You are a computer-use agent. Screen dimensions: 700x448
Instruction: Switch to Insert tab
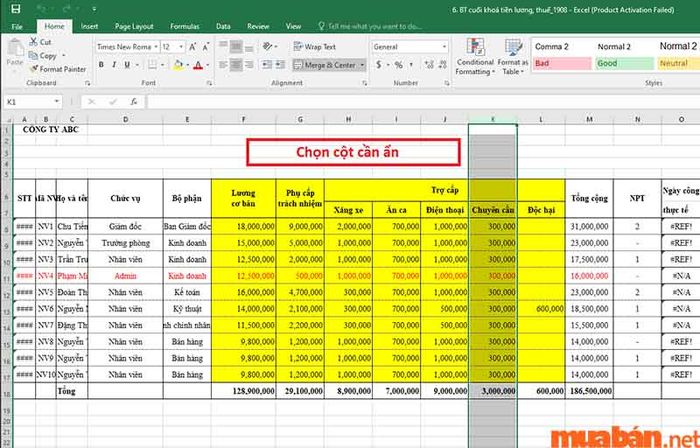tap(89, 26)
